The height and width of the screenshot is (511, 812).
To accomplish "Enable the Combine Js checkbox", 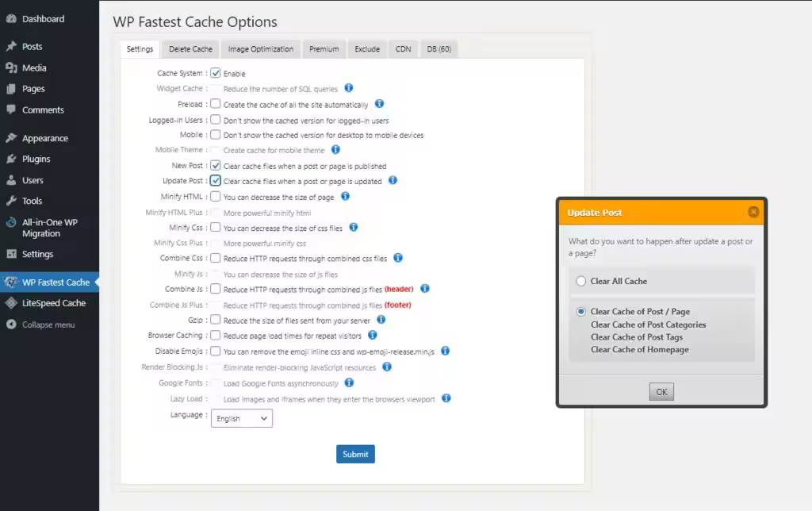I will click(x=216, y=289).
